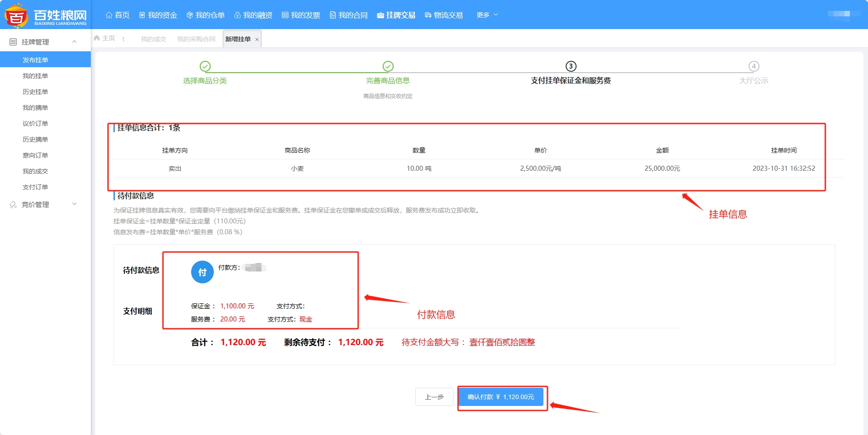Image resolution: width=868 pixels, height=435 pixels.
Task: Open 我的挂单 in the sidebar
Action: point(35,76)
